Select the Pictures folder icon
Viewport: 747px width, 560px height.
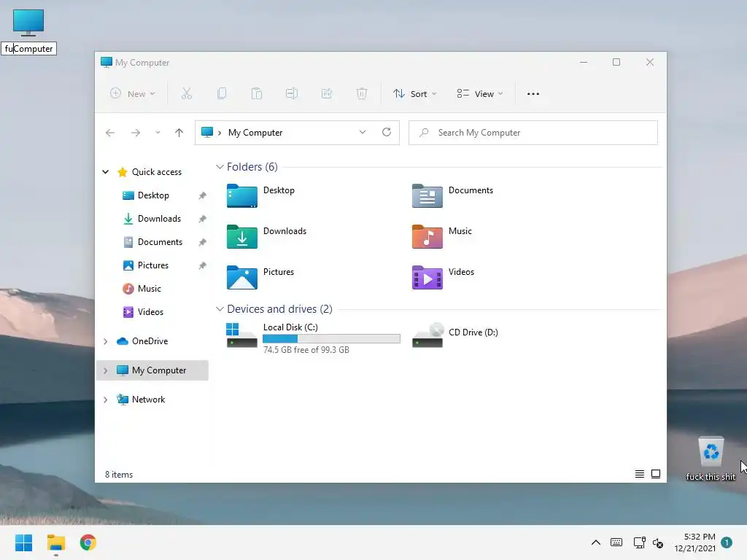(242, 277)
